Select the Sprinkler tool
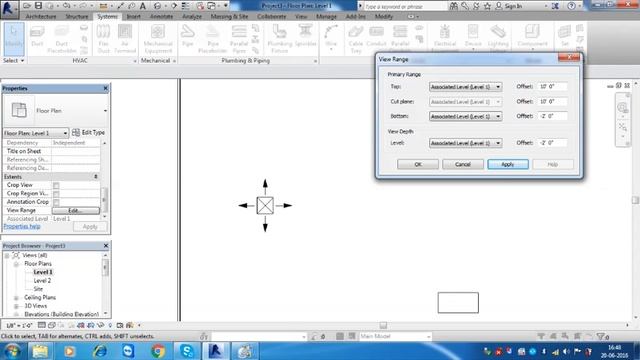 pos(305,36)
